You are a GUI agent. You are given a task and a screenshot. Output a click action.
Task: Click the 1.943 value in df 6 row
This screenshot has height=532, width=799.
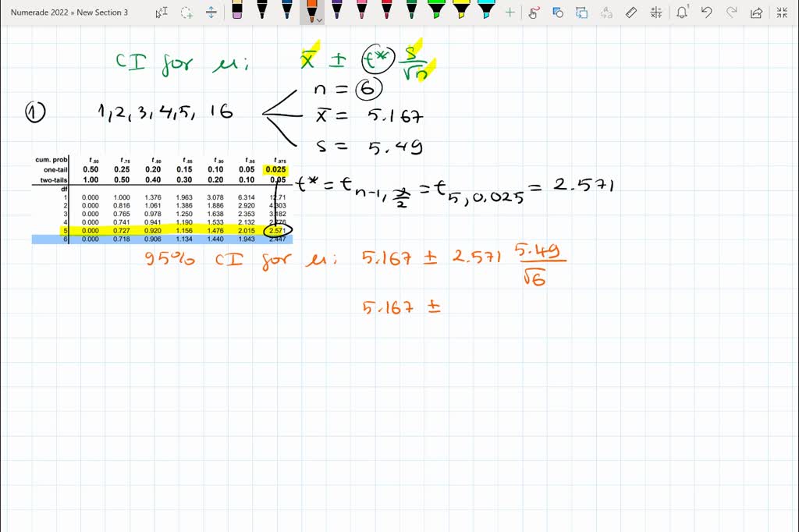(x=247, y=239)
